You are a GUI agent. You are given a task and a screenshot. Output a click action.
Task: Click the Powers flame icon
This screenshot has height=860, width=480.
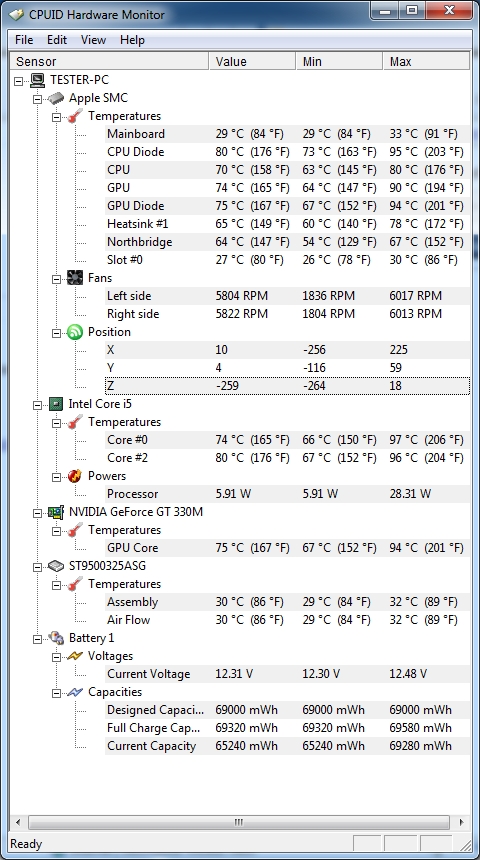[75, 476]
